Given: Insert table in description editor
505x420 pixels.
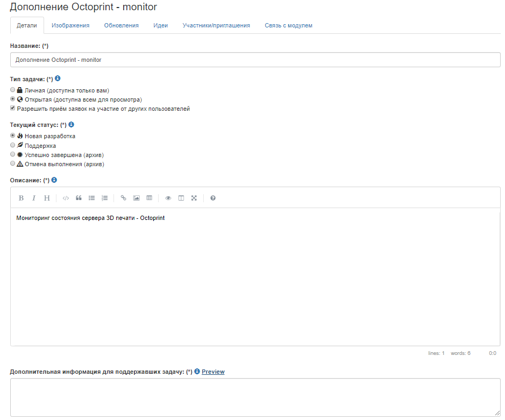Looking at the screenshot, I should (x=149, y=198).
